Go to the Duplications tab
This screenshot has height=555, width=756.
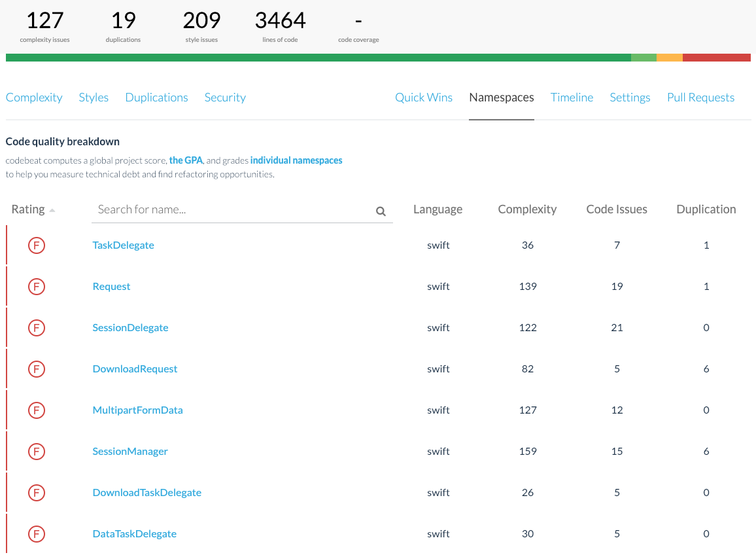coord(156,98)
